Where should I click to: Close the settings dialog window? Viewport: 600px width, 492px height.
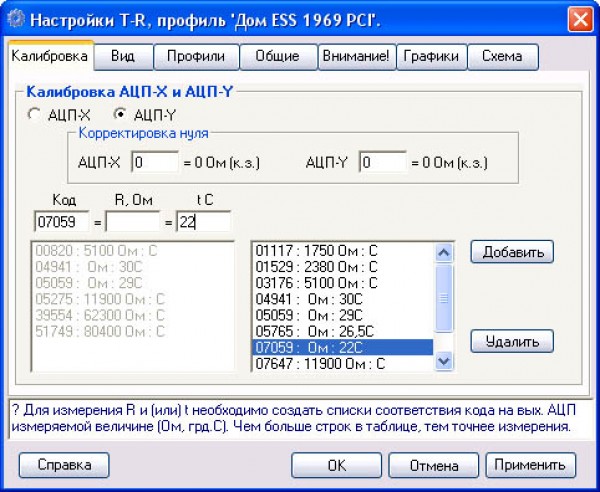pyautogui.click(x=578, y=17)
